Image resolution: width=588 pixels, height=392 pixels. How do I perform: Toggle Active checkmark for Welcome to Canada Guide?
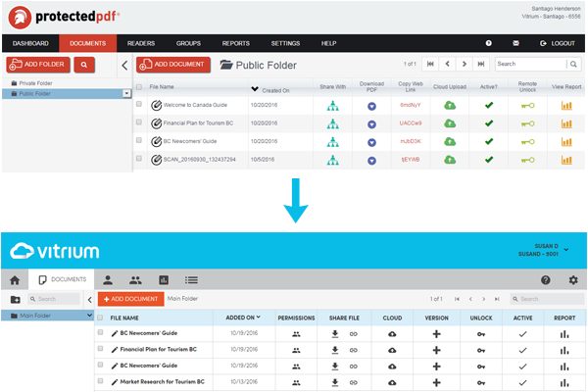point(489,106)
